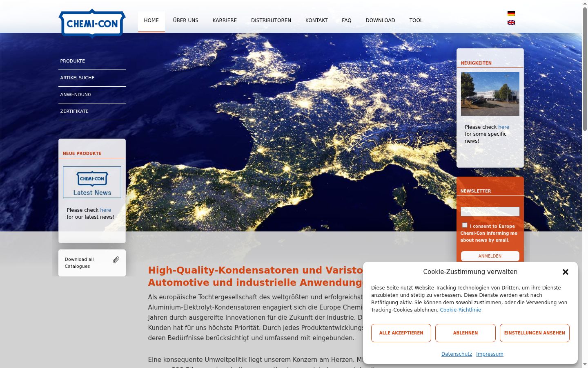This screenshot has width=588, height=368.
Task: Open the HOME menu item
Action: pyautogui.click(x=151, y=20)
